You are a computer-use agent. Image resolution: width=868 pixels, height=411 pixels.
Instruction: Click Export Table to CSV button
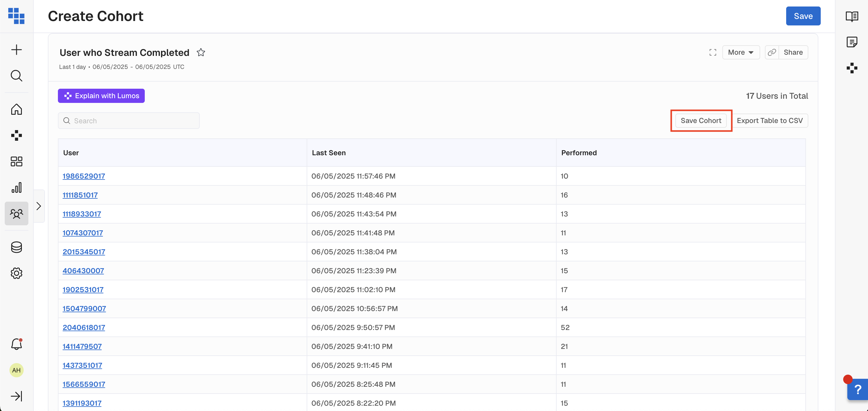click(x=770, y=121)
